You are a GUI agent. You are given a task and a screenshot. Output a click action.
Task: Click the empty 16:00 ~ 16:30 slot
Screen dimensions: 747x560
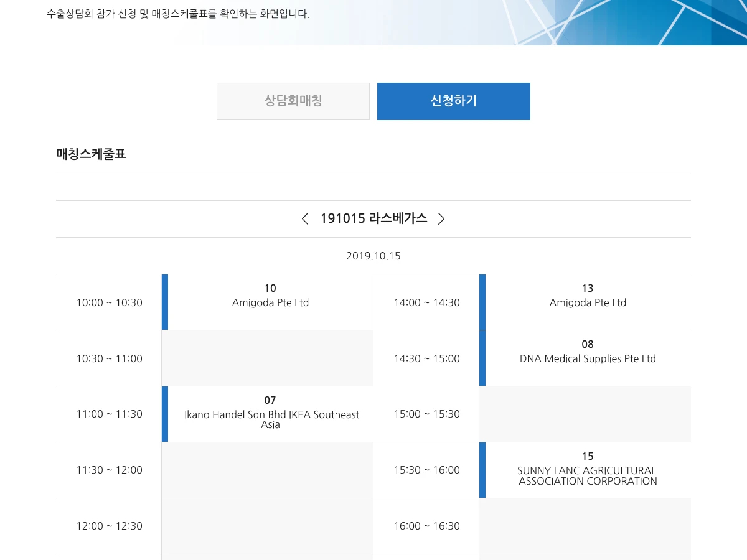pos(585,526)
